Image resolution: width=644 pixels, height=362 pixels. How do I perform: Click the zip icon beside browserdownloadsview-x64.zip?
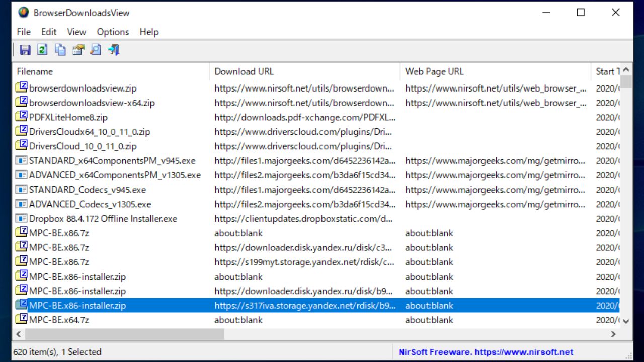coord(21,103)
